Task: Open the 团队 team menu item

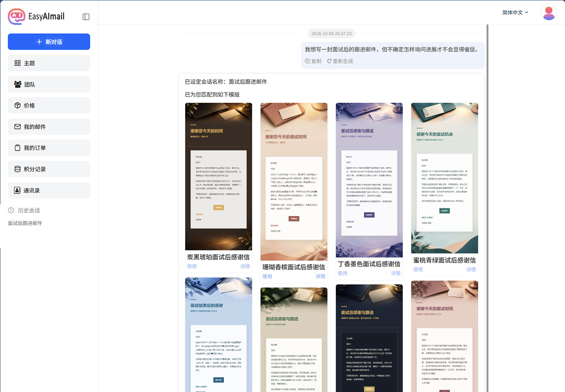Action: pyautogui.click(x=49, y=84)
